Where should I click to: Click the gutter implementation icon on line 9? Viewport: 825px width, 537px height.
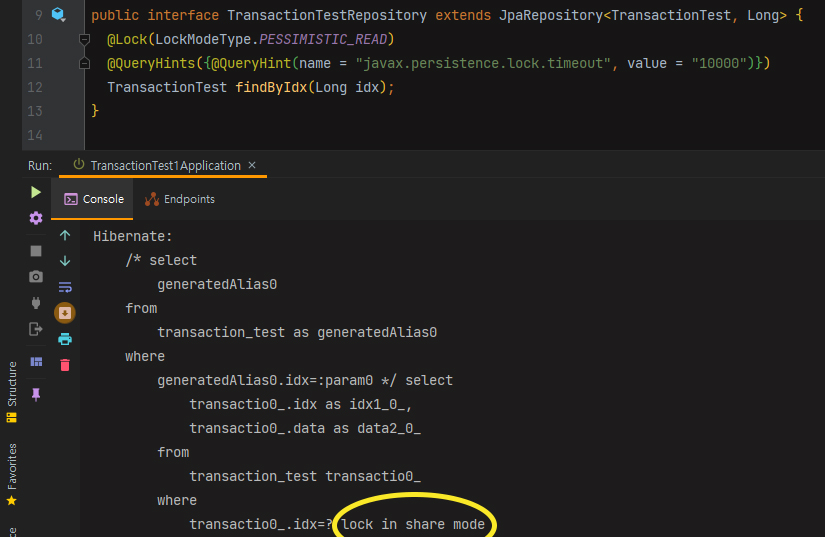[58, 15]
